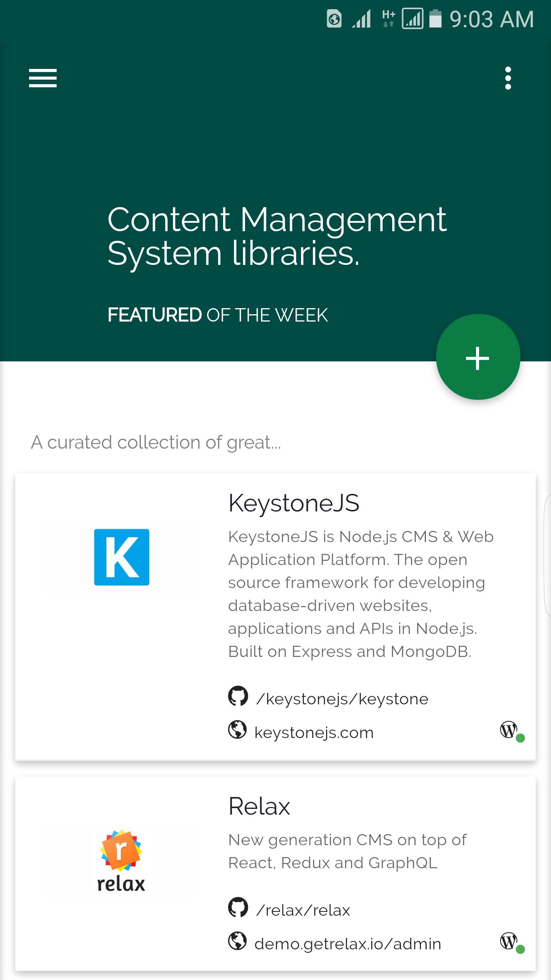Open /keystonejs/keystone repository link

click(x=342, y=699)
